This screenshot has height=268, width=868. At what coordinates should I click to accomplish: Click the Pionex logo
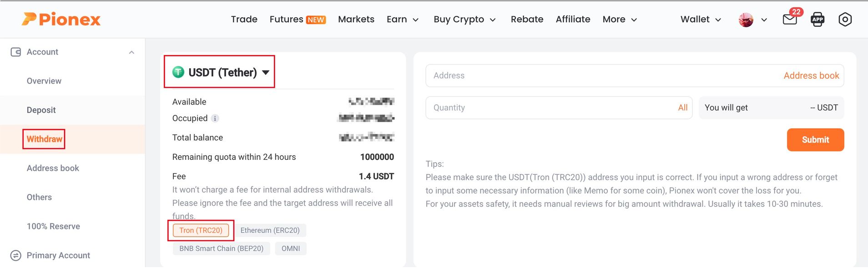click(61, 19)
